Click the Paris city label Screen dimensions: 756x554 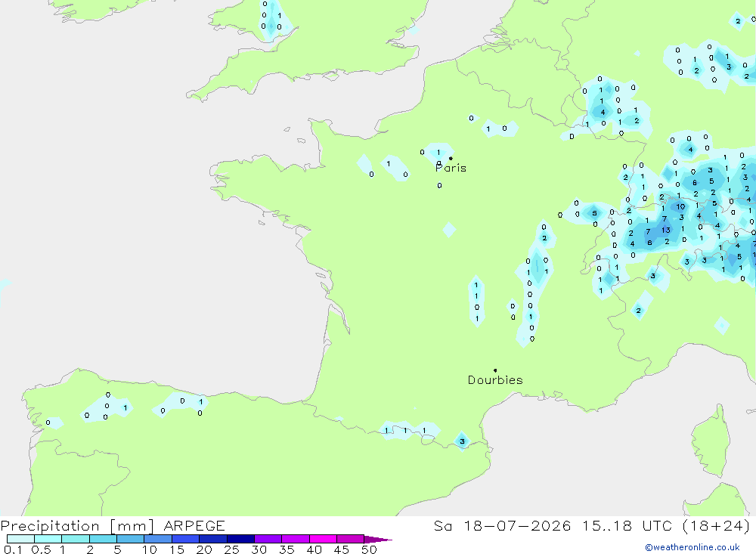451,168
